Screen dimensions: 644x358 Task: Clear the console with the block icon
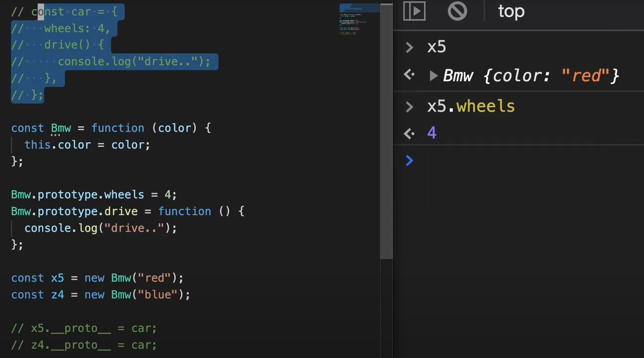(457, 11)
